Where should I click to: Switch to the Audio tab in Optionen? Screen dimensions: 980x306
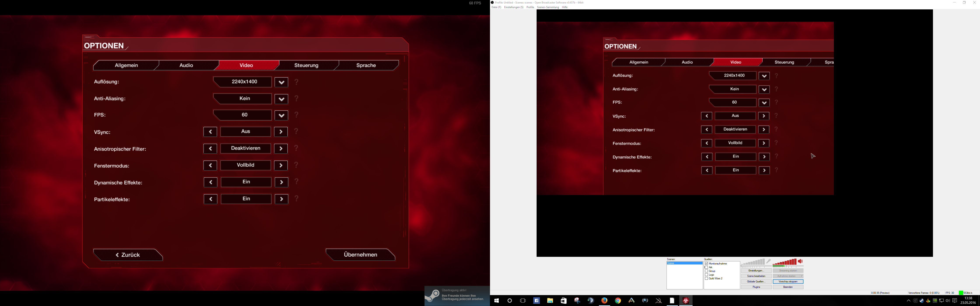coord(186,65)
